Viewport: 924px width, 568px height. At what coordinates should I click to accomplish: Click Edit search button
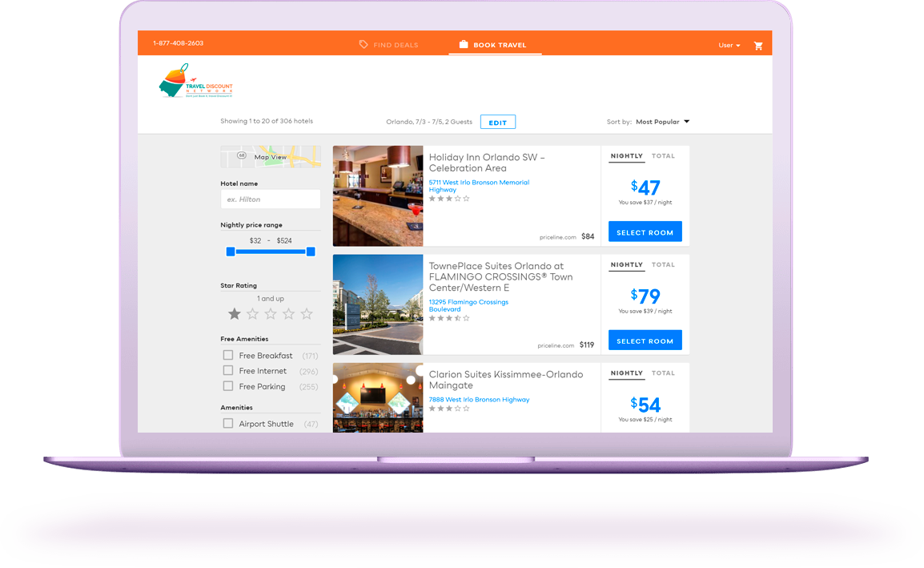(x=498, y=122)
